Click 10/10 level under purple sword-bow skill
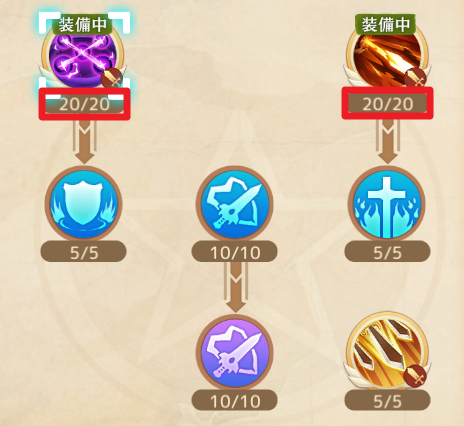 pyautogui.click(x=235, y=401)
